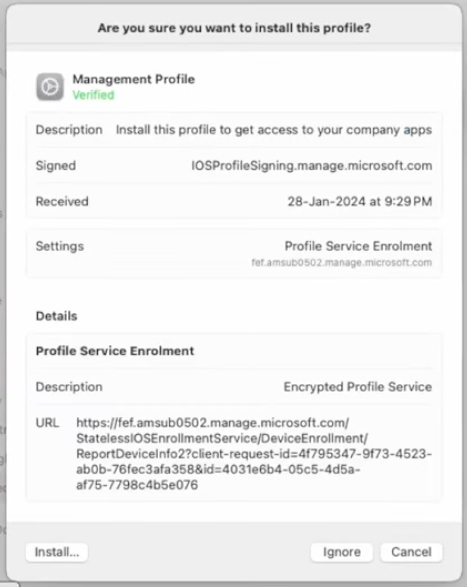This screenshot has height=587, width=467.
Task: Click Profile Service Enrolment in the Settings row
Action: click(358, 246)
